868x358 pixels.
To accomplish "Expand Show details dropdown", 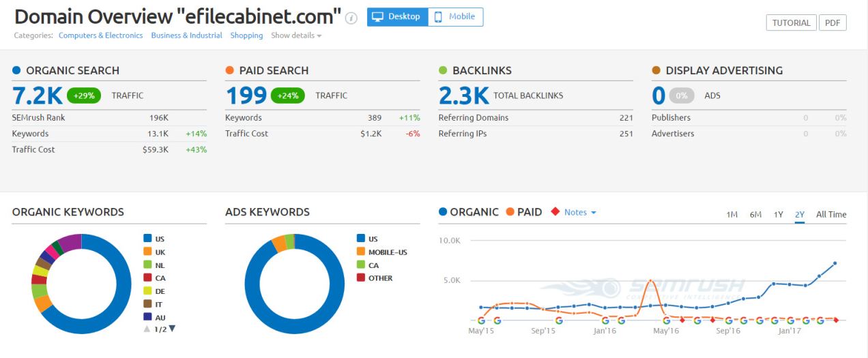I will pyautogui.click(x=296, y=35).
